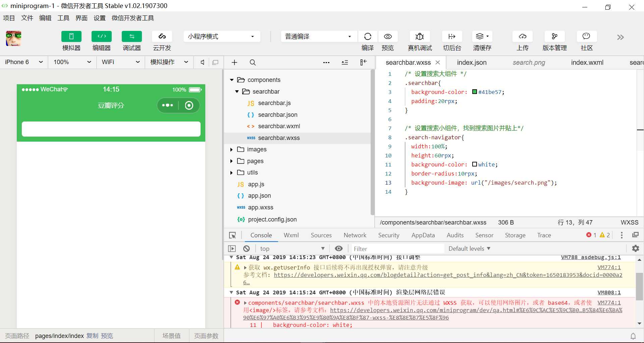The height and width of the screenshot is (343, 644).
Task: Open the clear cache (清缓存) menu
Action: (x=482, y=37)
